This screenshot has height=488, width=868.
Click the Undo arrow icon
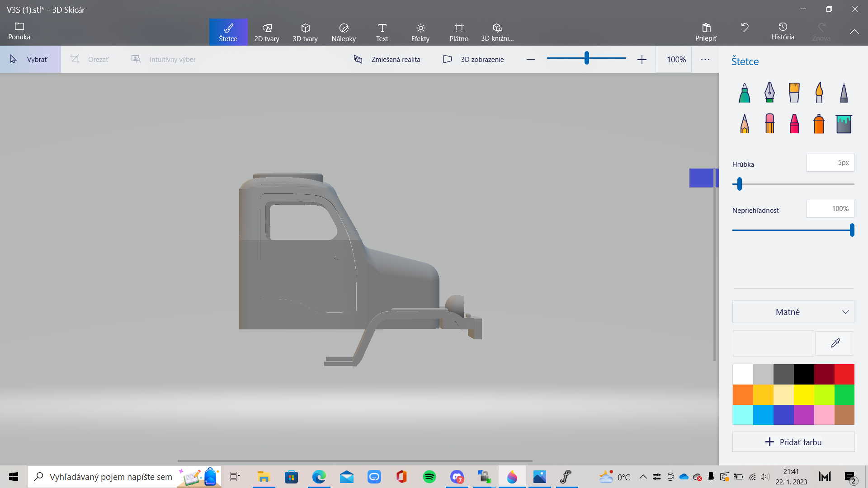click(x=745, y=28)
